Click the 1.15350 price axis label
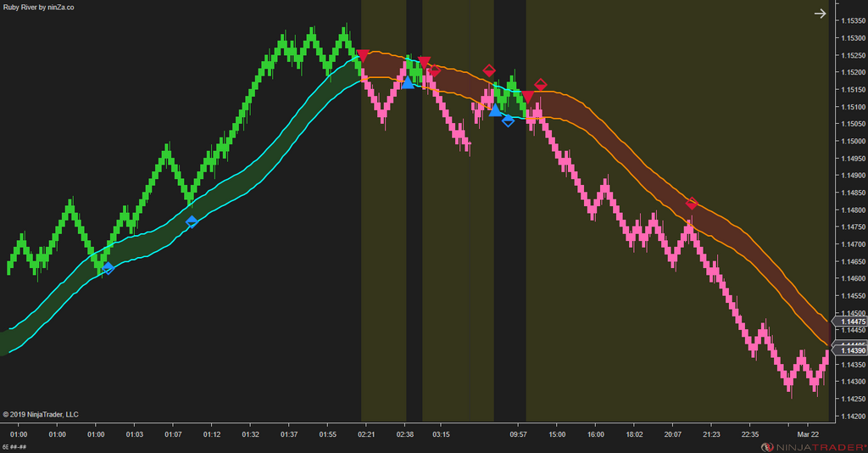This screenshot has width=868, height=453. click(x=853, y=21)
